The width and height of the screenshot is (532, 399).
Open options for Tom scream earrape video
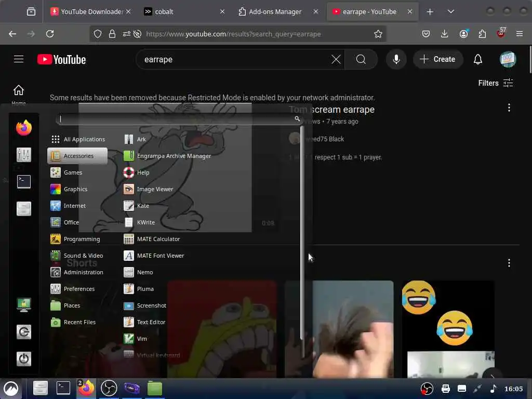pos(509,108)
